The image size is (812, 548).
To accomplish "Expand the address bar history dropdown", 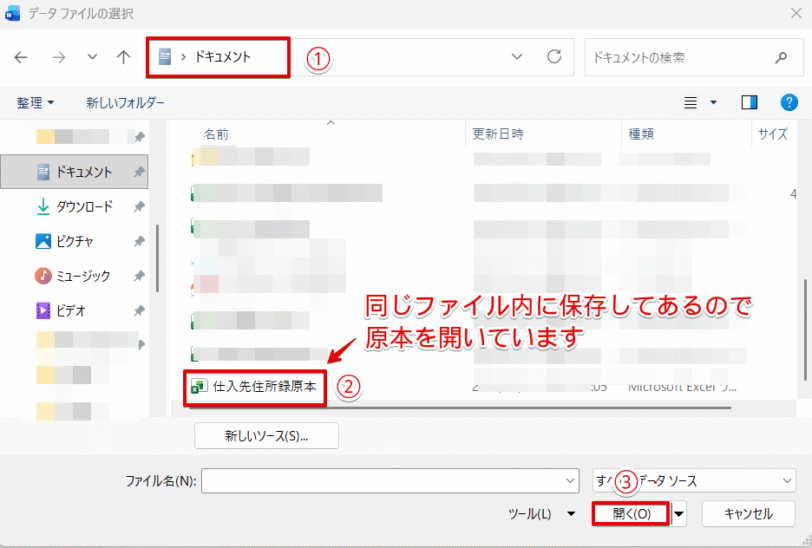I will pyautogui.click(x=516, y=56).
